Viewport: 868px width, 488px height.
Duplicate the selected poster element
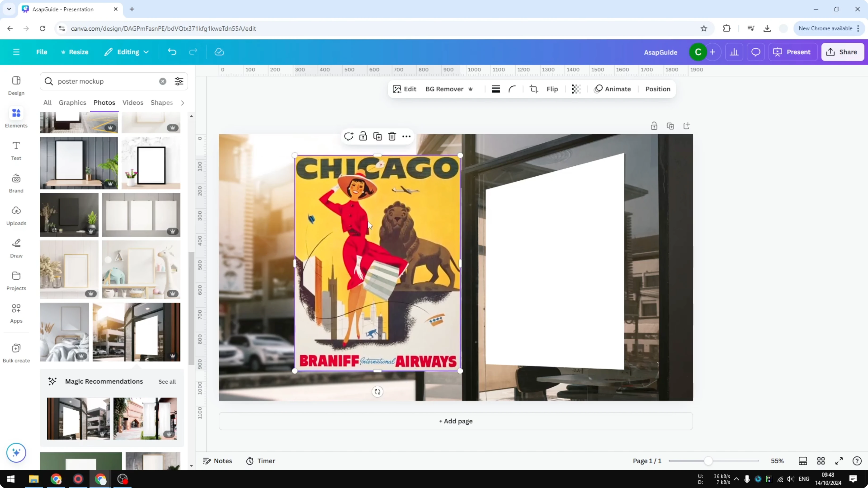(x=377, y=136)
